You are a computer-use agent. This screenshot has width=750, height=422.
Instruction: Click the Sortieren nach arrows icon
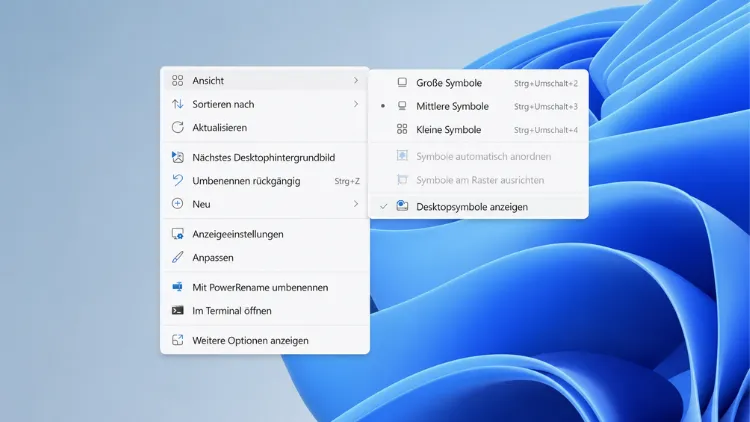tap(177, 104)
